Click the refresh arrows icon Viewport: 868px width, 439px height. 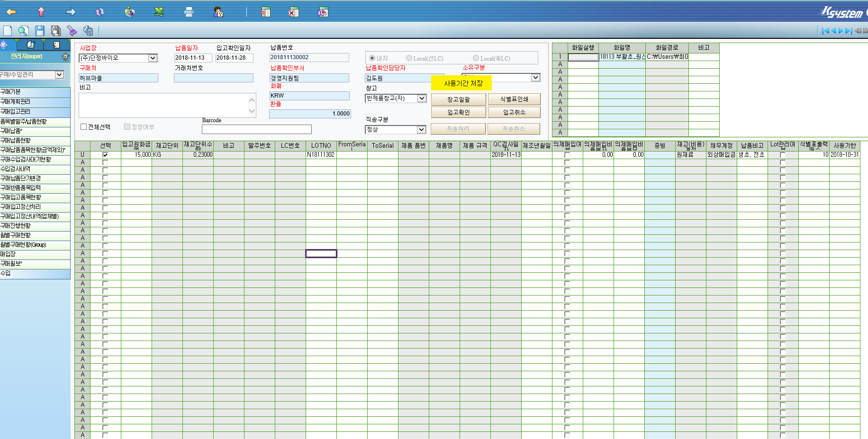point(100,12)
